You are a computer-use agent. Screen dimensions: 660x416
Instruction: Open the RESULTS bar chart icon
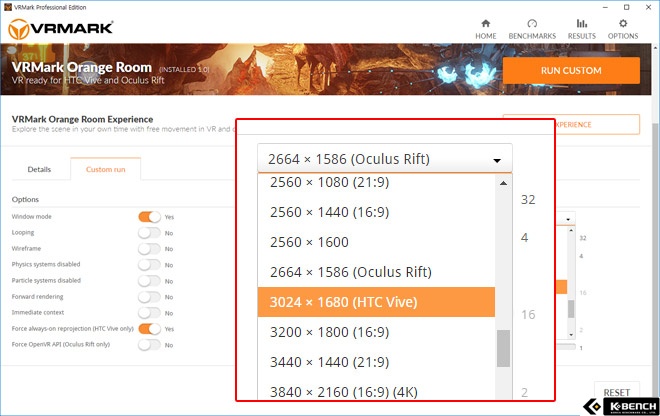(x=582, y=24)
